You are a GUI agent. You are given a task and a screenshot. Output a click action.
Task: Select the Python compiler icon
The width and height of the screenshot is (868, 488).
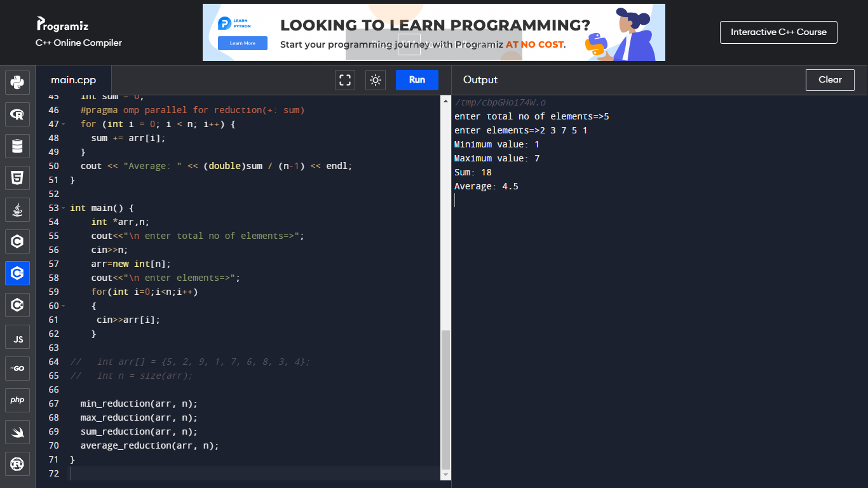point(17,82)
